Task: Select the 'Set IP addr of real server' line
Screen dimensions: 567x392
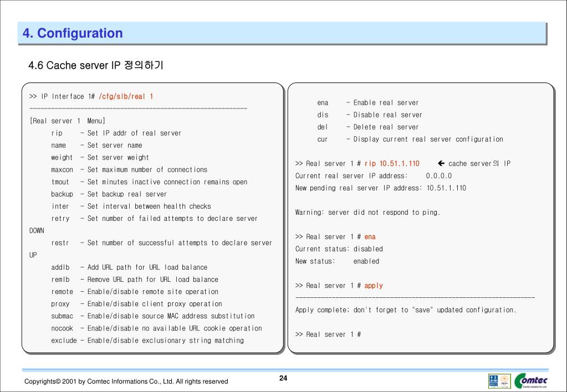Action: click(116, 133)
